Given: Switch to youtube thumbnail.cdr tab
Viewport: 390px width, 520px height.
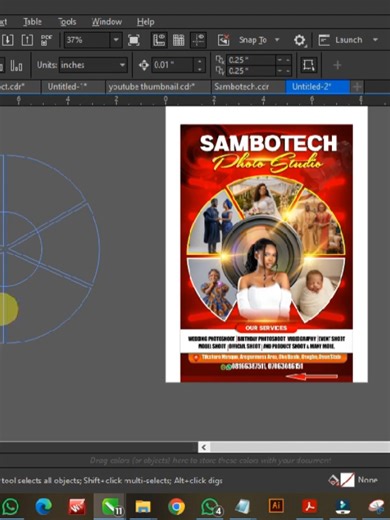Looking at the screenshot, I should pos(152,87).
